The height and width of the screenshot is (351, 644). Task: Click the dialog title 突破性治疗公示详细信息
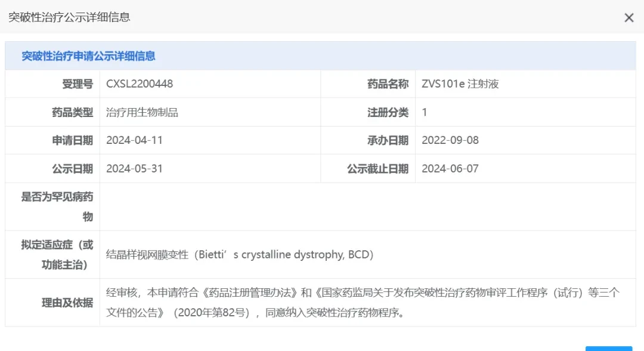click(69, 17)
